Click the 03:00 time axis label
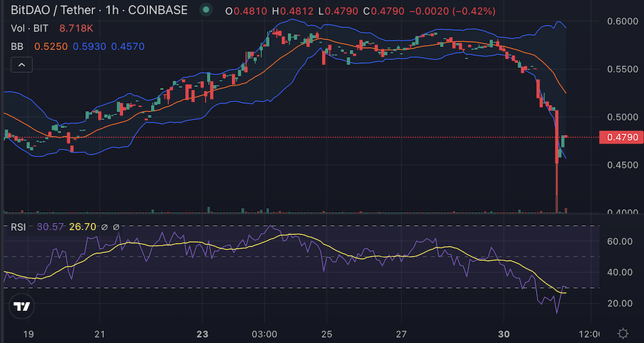The height and width of the screenshot is (343, 644). point(264,333)
